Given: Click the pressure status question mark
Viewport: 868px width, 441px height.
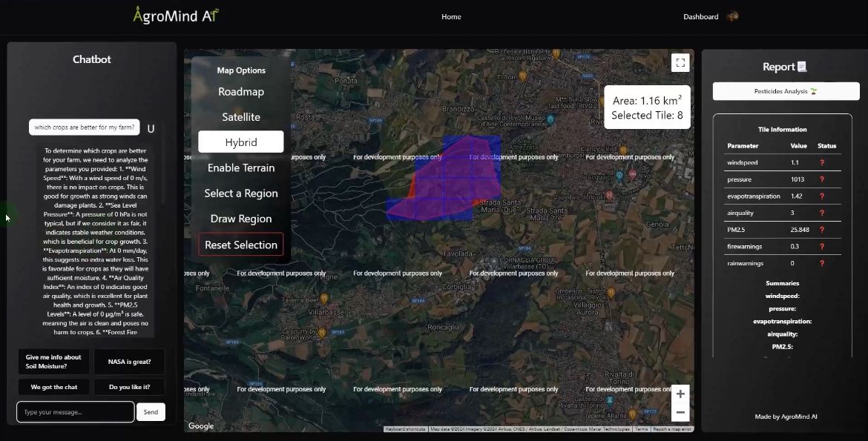Looking at the screenshot, I should tap(822, 179).
